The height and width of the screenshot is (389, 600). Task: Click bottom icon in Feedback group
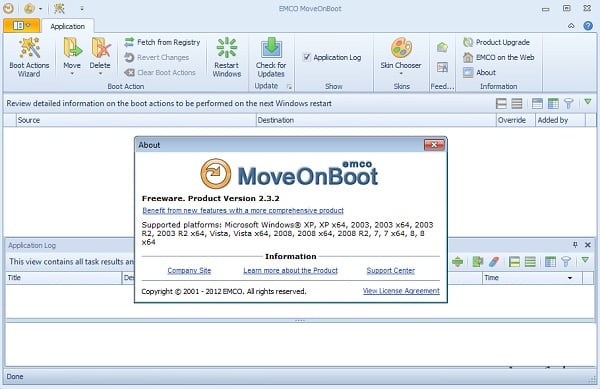(x=442, y=67)
